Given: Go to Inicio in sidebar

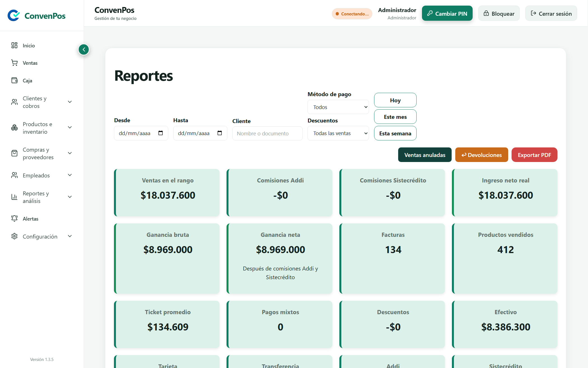Looking at the screenshot, I should coord(42,45).
